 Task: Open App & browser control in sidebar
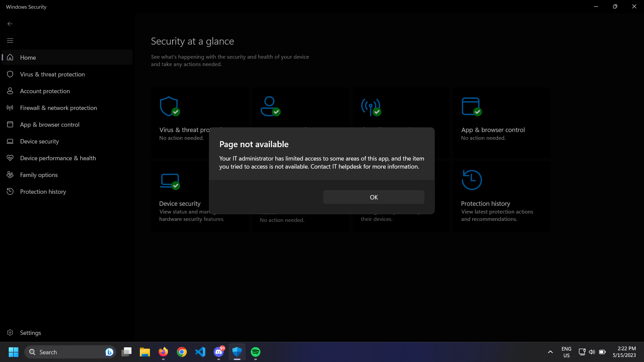(50, 124)
